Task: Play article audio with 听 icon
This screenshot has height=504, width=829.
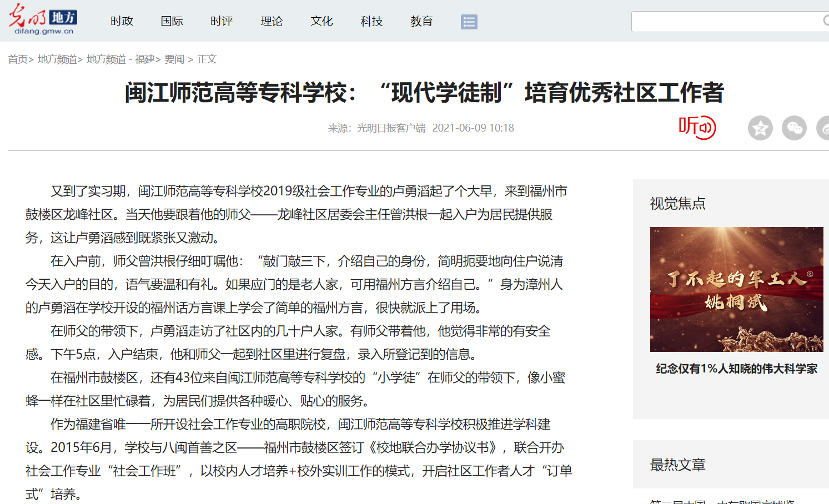Action: 697,128
